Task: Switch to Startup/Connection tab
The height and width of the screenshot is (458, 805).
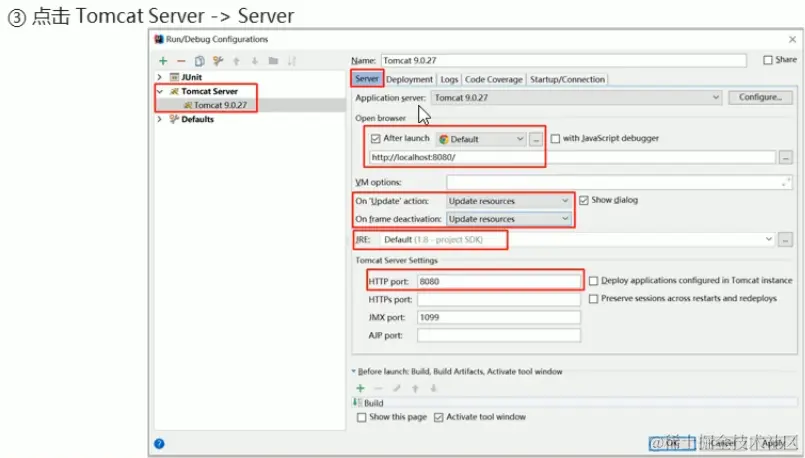Action: 567,79
